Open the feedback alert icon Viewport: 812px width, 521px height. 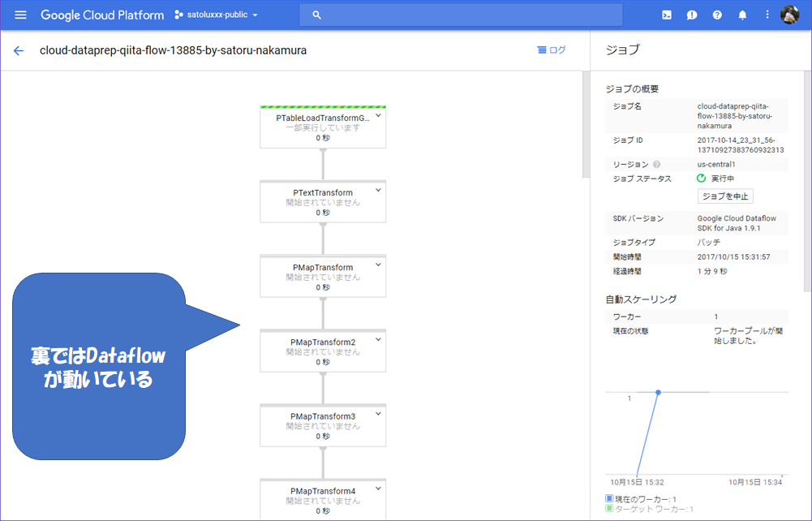(692, 15)
